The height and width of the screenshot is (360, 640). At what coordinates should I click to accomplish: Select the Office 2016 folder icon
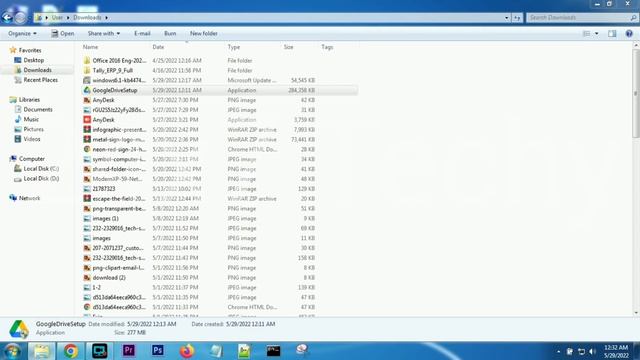coord(87,60)
